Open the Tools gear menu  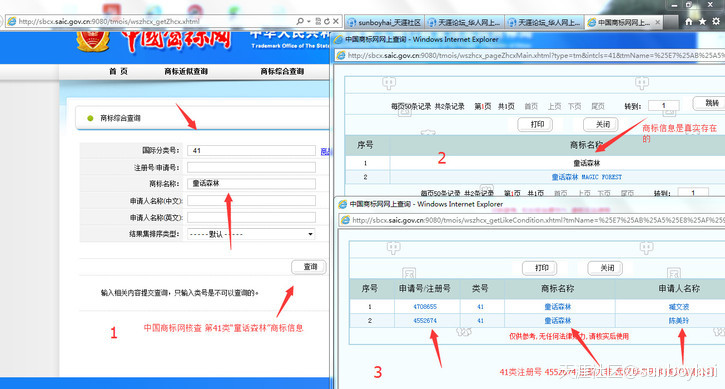pyautogui.click(x=716, y=21)
